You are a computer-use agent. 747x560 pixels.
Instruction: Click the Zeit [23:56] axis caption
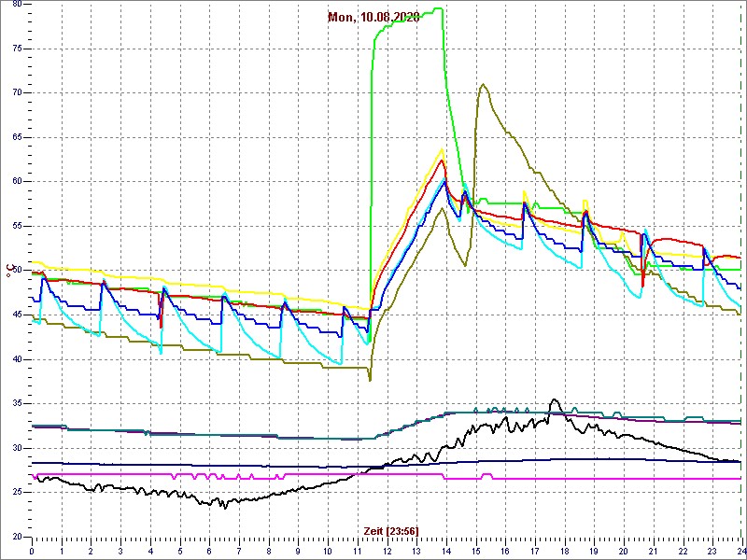(391, 531)
